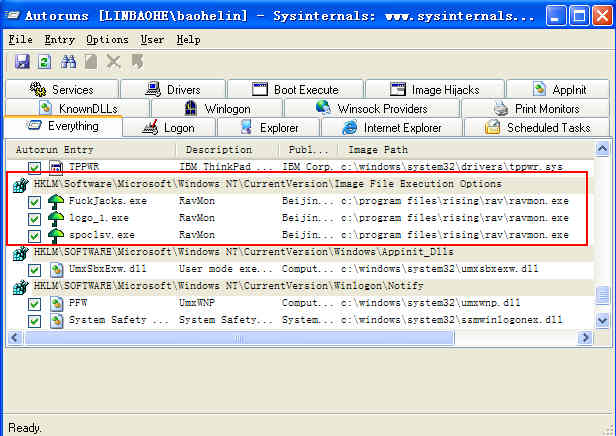Switch to the Services tab
Image resolution: width=616 pixels, height=436 pixels.
point(62,89)
